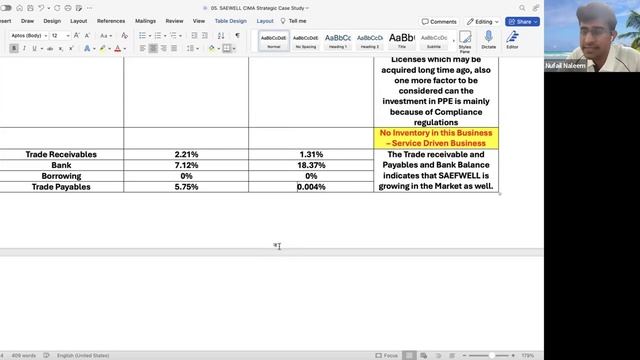Open the Change Case Aa dropdown
This screenshot has width=640, height=360.
tap(105, 36)
